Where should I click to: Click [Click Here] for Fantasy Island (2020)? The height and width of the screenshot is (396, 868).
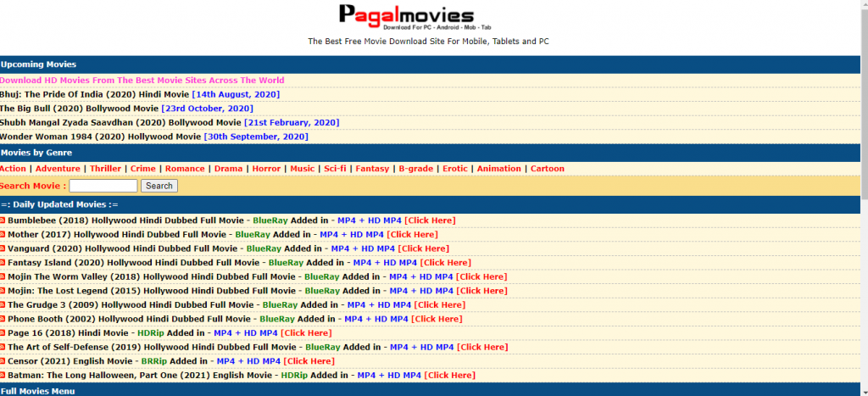446,263
